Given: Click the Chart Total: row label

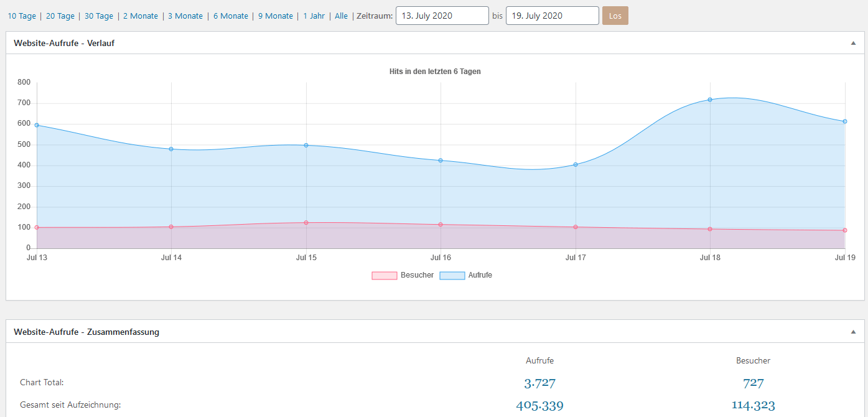Looking at the screenshot, I should tap(42, 382).
